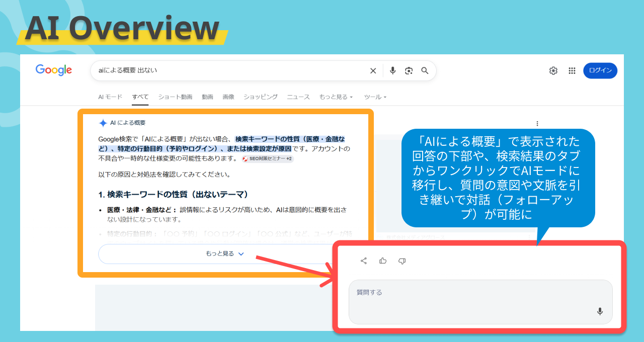The height and width of the screenshot is (342, 644).
Task: Open the ツール dropdown
Action: click(375, 97)
